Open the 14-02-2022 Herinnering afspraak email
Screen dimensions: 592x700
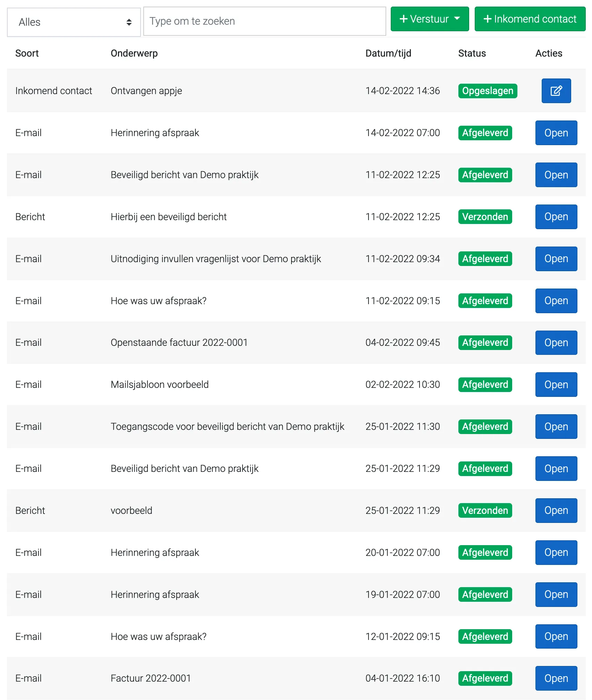[x=556, y=133]
